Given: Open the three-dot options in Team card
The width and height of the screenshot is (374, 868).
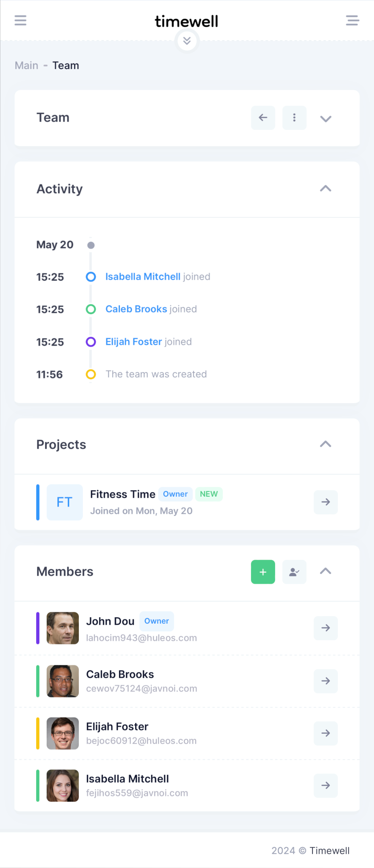Looking at the screenshot, I should pos(294,118).
